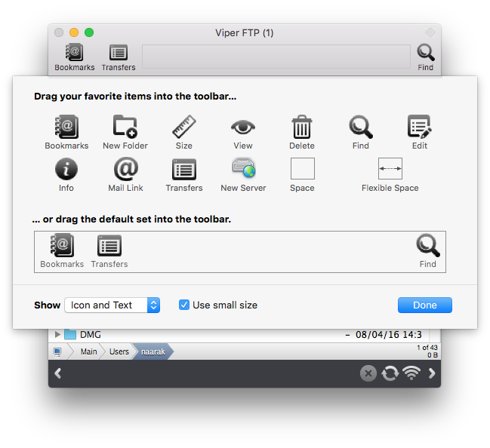Open the Show dropdown set to Icon and Text
This screenshot has height=448, width=490.
coord(112,305)
